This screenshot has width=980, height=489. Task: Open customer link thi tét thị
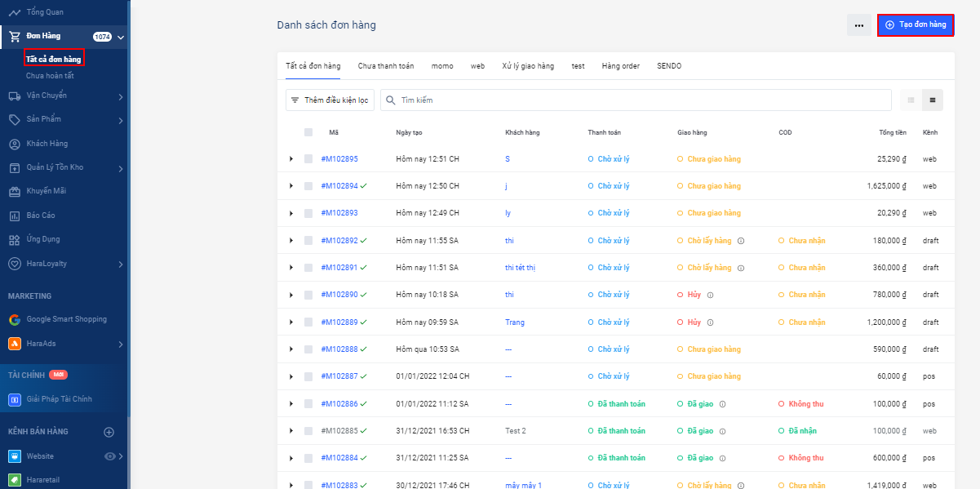[x=520, y=267]
